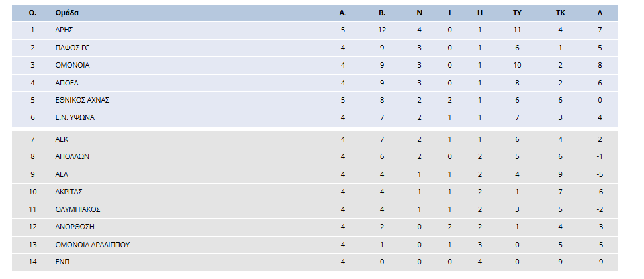644x279 pixels.
Task: Open the ΟΛΥΜΠΙΑΚΟΣ team entry
Action: point(77,209)
